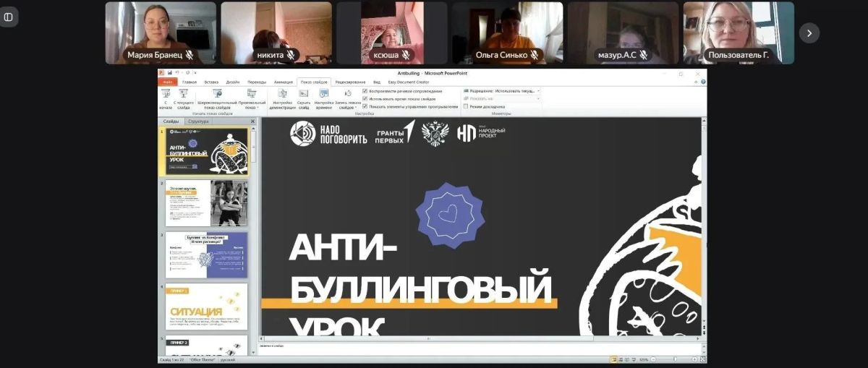Switch to Переходы ribbon tab
The height and width of the screenshot is (368, 868).
click(257, 82)
